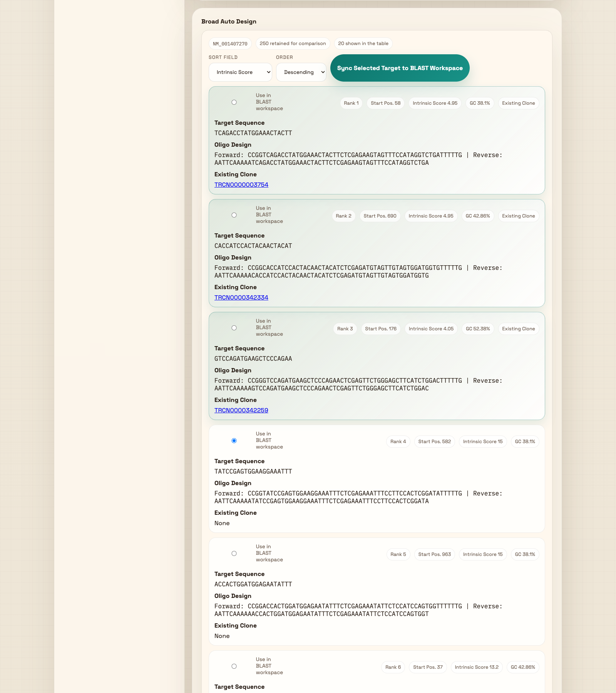Open existing clone link TRCN0000003754
This screenshot has height=693, width=616.
pos(241,185)
